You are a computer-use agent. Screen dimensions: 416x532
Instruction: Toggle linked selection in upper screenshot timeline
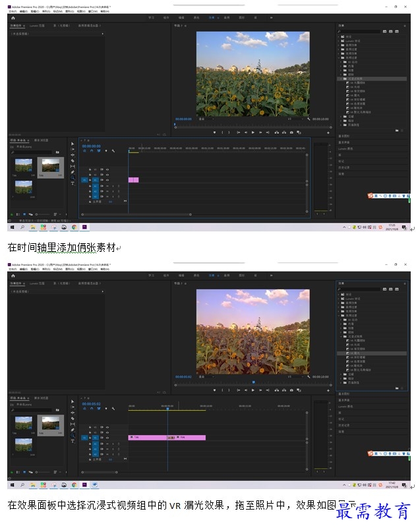99,151
